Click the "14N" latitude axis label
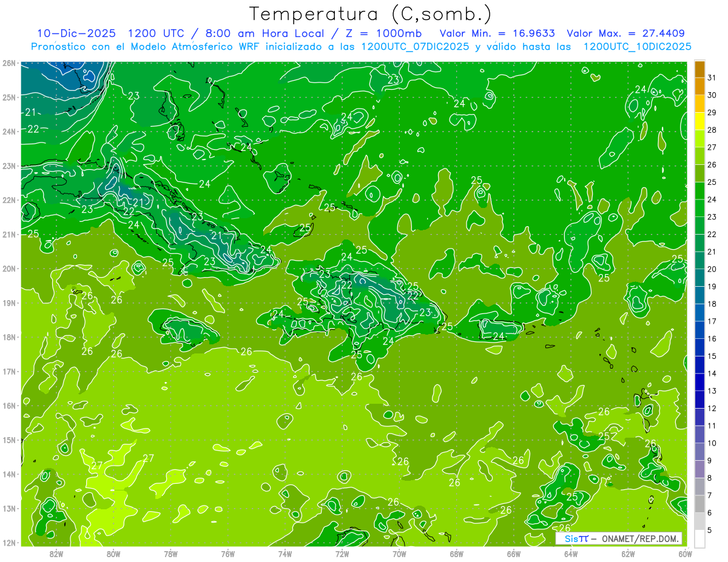Screen dimensions: 728x562 click(x=8, y=474)
